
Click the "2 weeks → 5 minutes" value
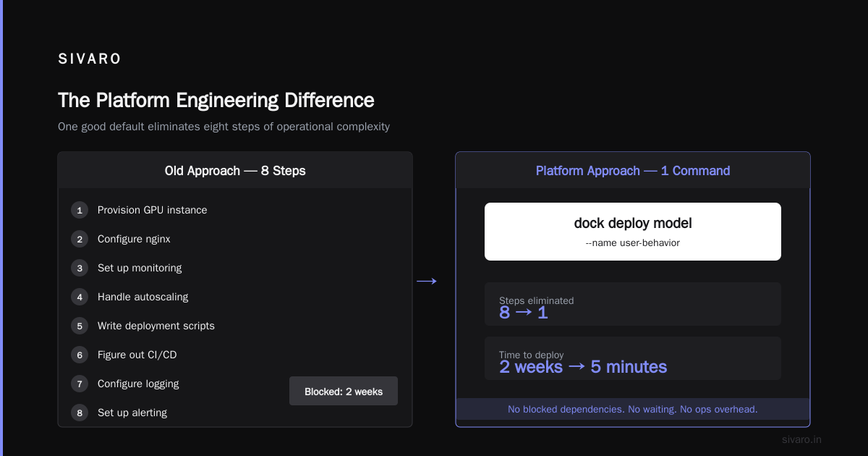pos(583,367)
